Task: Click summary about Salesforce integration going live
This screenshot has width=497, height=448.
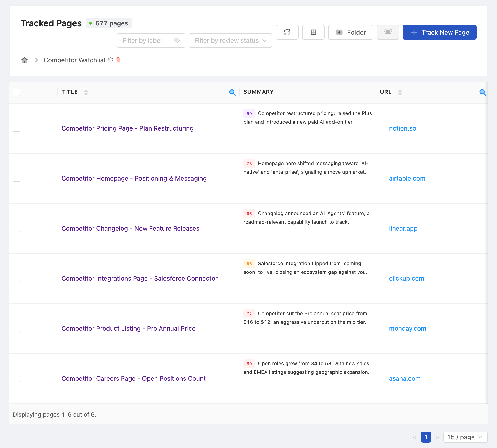Action: 305,268
